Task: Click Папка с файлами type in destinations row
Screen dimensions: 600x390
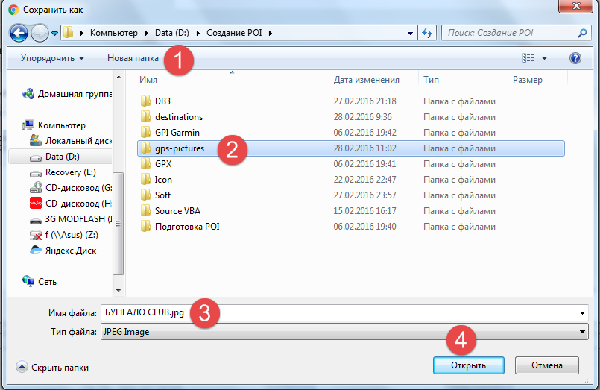Action: coord(459,117)
